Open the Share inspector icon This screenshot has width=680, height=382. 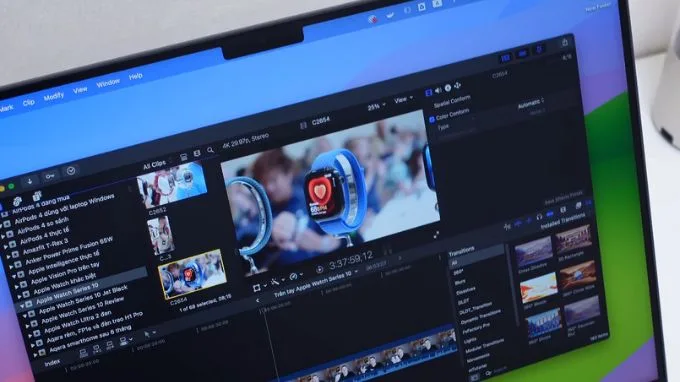pyautogui.click(x=457, y=86)
